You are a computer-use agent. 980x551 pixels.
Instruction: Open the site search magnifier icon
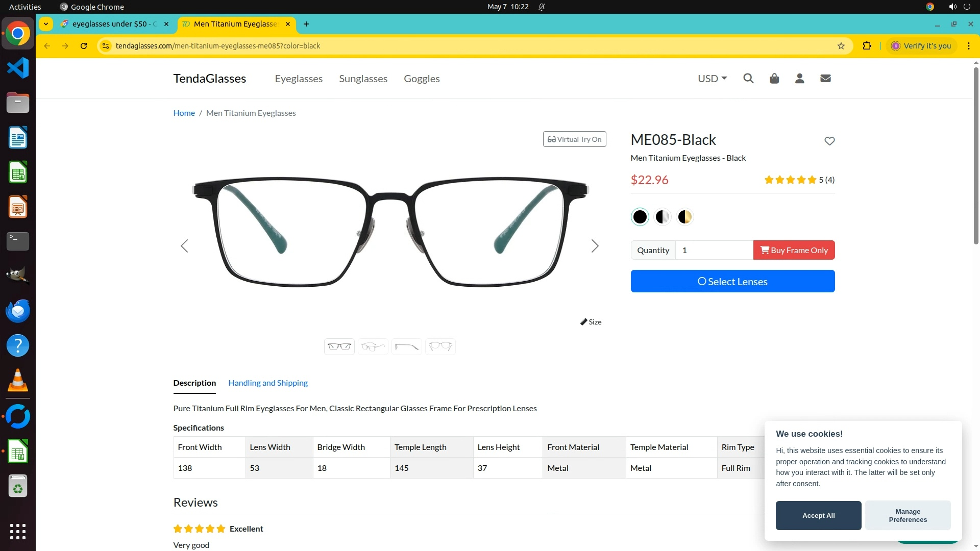(x=748, y=79)
